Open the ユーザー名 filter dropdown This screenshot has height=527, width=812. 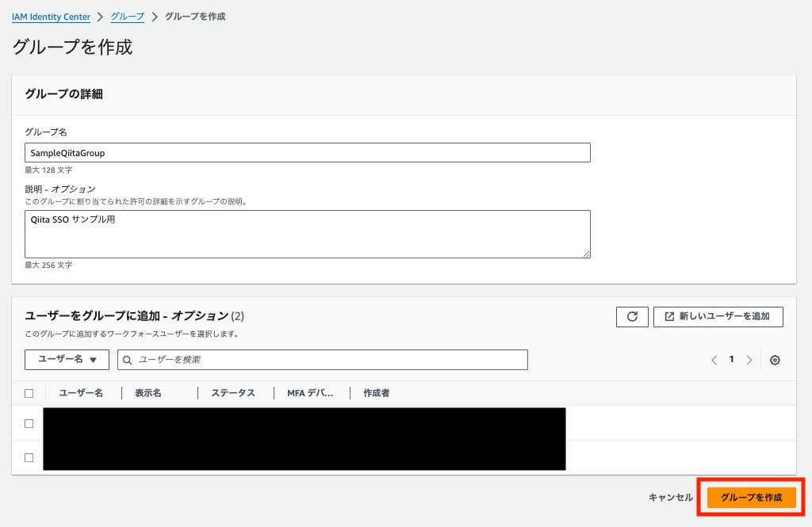[x=67, y=360]
